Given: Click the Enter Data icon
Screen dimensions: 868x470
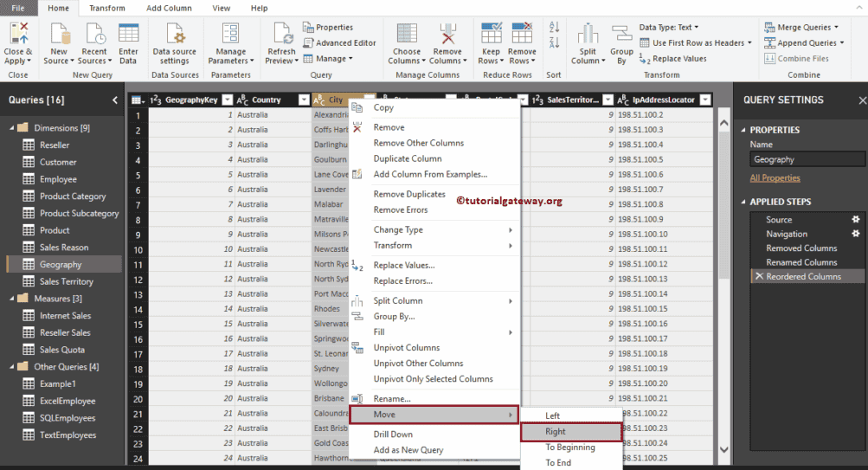Looking at the screenshot, I should (128, 34).
